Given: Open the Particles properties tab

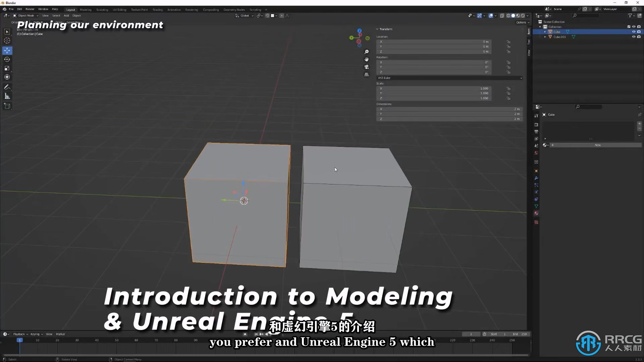Looking at the screenshot, I should point(536,185).
